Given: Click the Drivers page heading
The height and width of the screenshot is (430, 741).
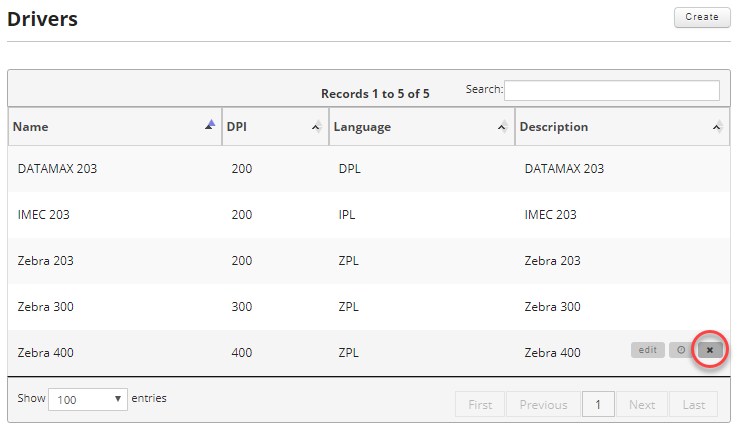Looking at the screenshot, I should pyautogui.click(x=43, y=19).
